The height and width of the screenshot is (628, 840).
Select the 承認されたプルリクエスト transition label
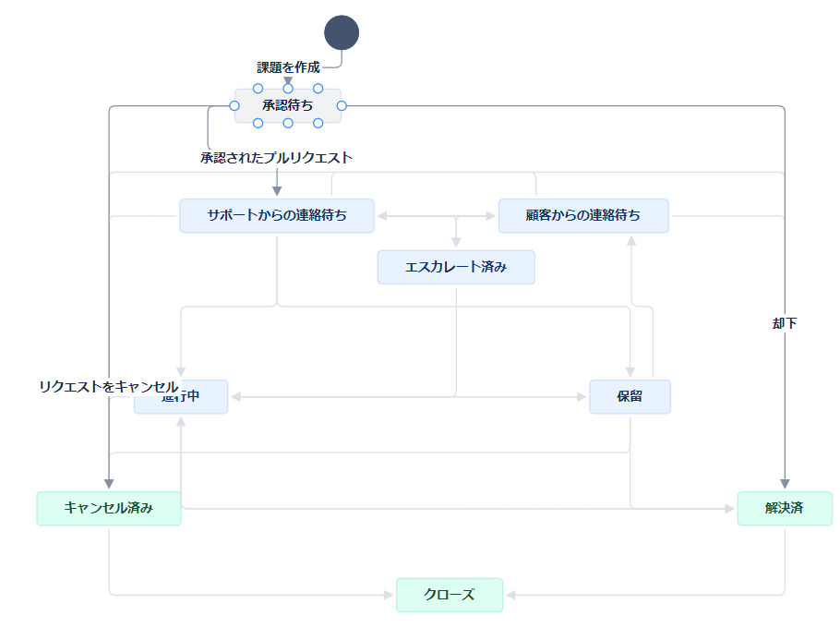[x=277, y=158]
